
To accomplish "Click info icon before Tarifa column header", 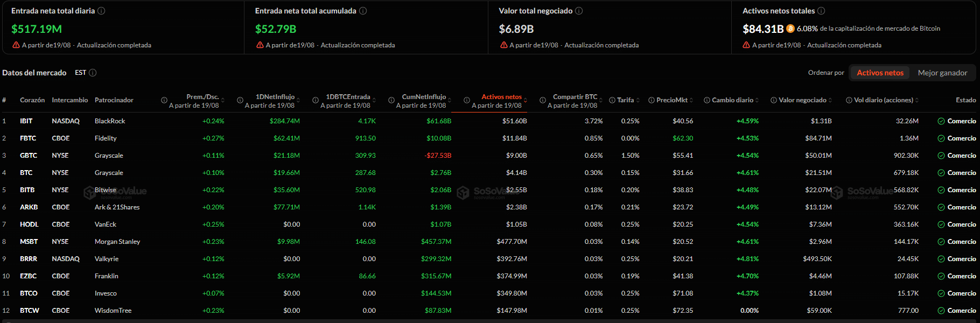I will [x=612, y=100].
